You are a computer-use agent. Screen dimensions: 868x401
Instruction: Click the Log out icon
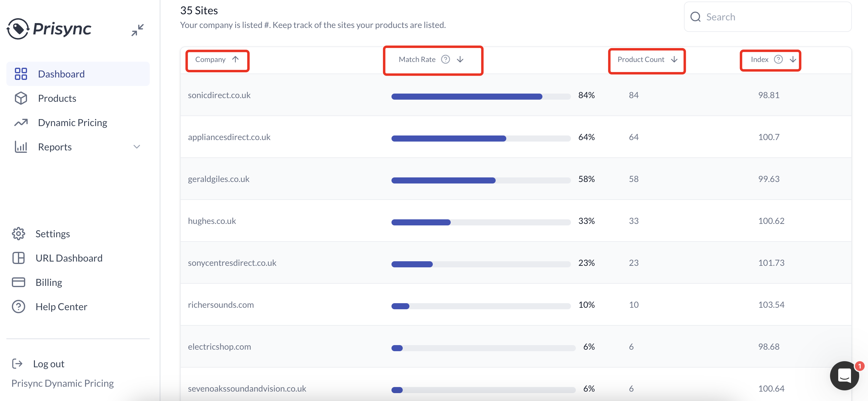17,364
